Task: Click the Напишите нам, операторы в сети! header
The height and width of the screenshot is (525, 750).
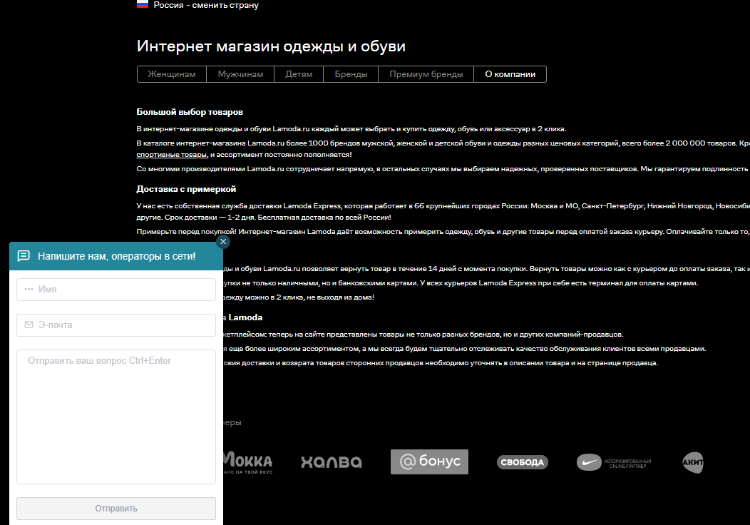Action: (x=117, y=256)
